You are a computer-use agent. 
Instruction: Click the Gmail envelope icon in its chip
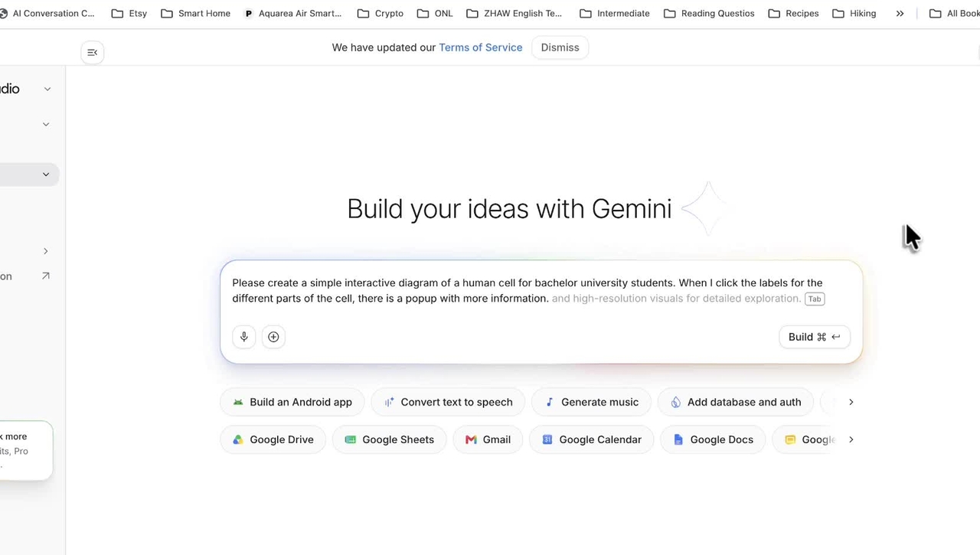pos(471,439)
